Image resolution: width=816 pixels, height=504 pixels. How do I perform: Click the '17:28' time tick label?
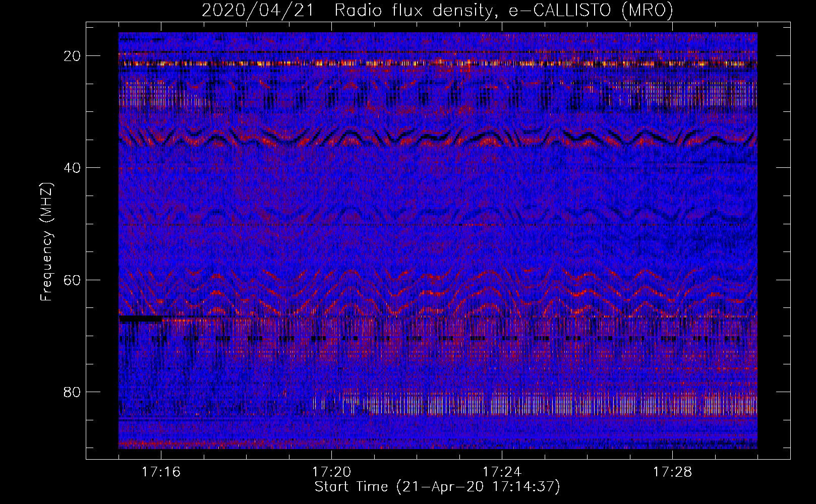pos(673,472)
